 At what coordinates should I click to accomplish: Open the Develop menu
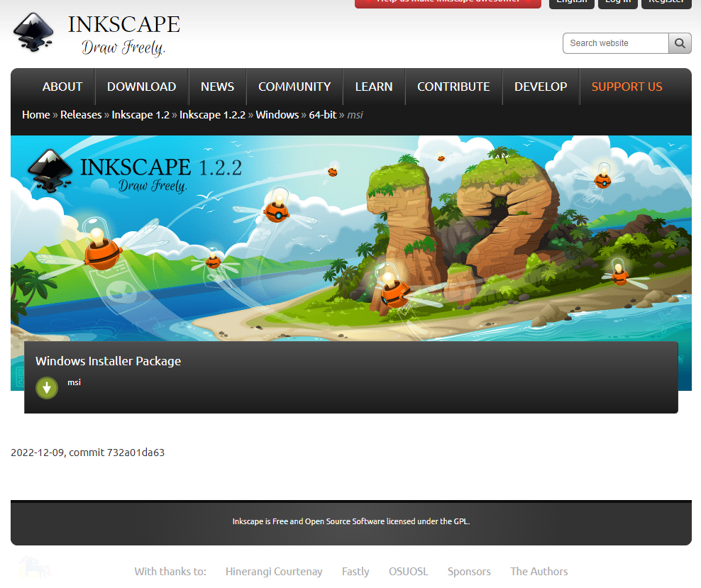[541, 87]
